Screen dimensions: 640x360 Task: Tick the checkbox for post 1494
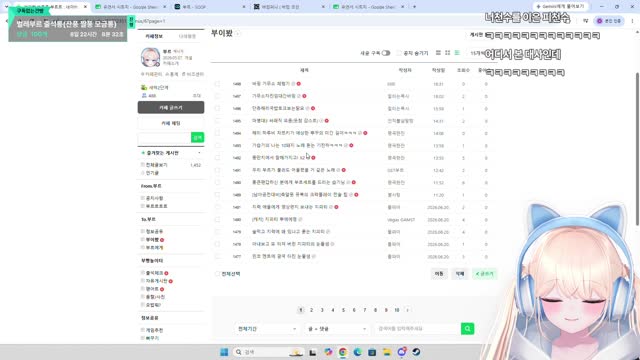217,133
